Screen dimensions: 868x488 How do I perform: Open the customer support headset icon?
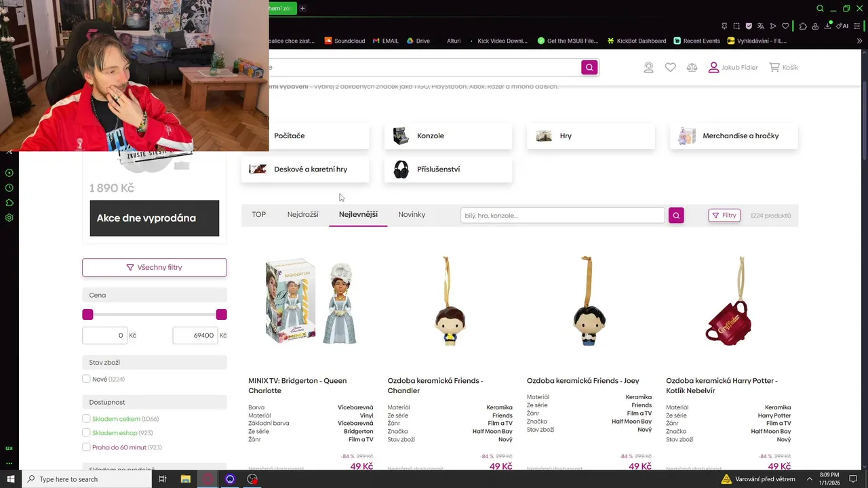tap(649, 68)
